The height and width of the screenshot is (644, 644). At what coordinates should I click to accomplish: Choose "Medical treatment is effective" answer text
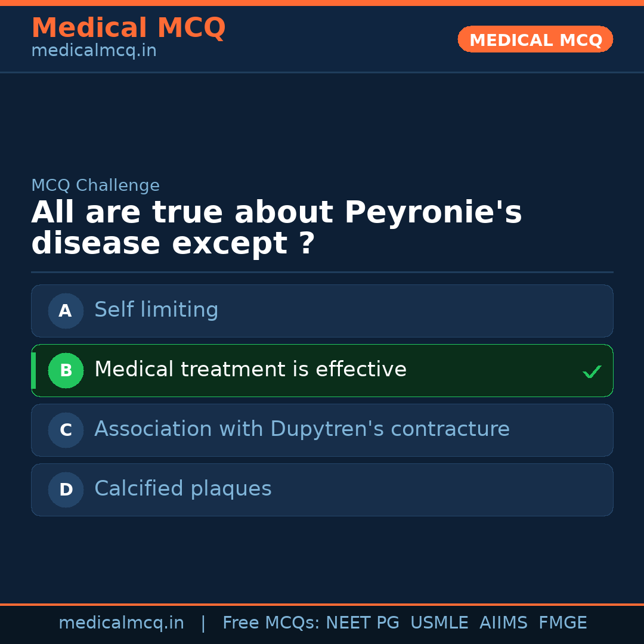coord(250,370)
